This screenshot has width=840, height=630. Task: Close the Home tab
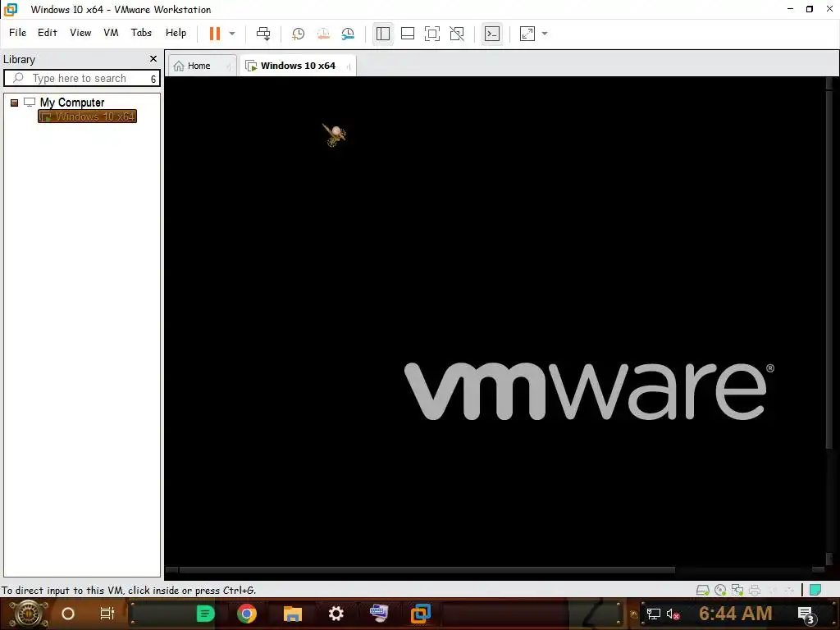pyautogui.click(x=229, y=66)
